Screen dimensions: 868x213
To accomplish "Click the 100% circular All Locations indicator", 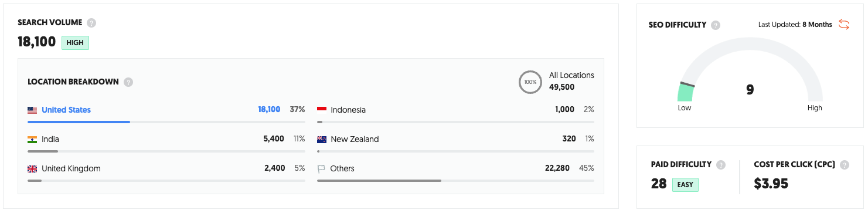I will 530,82.
